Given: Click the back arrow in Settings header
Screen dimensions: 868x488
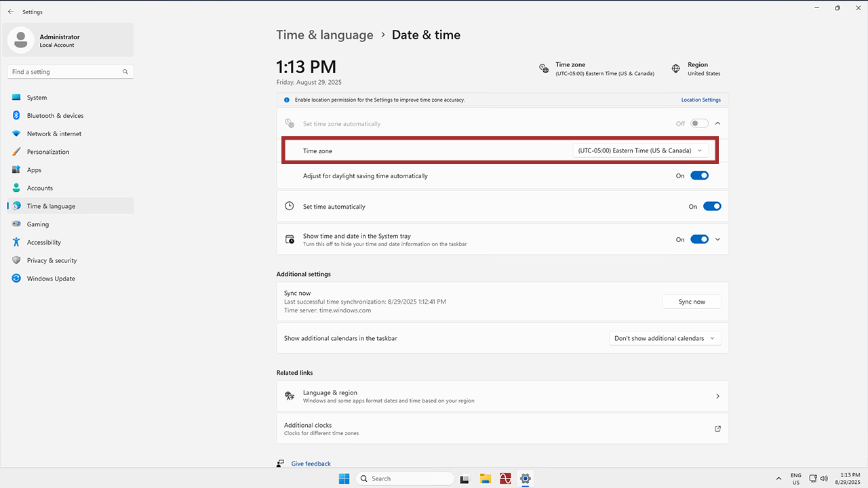Looking at the screenshot, I should pos(10,12).
